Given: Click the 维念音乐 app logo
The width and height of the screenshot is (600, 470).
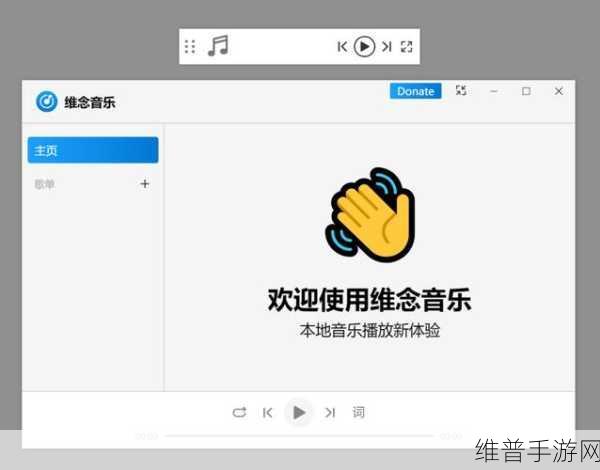Looking at the screenshot, I should tap(47, 102).
